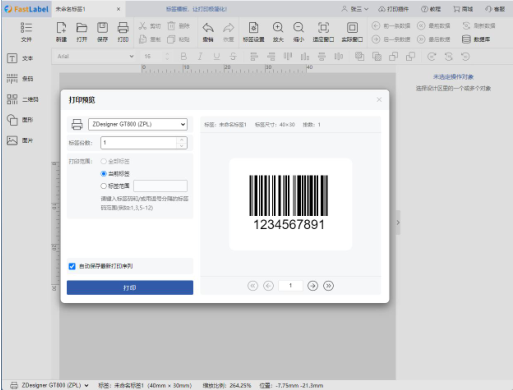Click the scissors Cut icon
This screenshot has height=390, width=513.
(142, 26)
